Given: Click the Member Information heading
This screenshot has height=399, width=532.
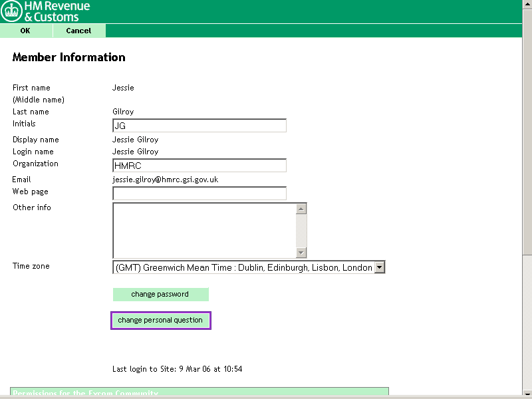Looking at the screenshot, I should coord(69,57).
